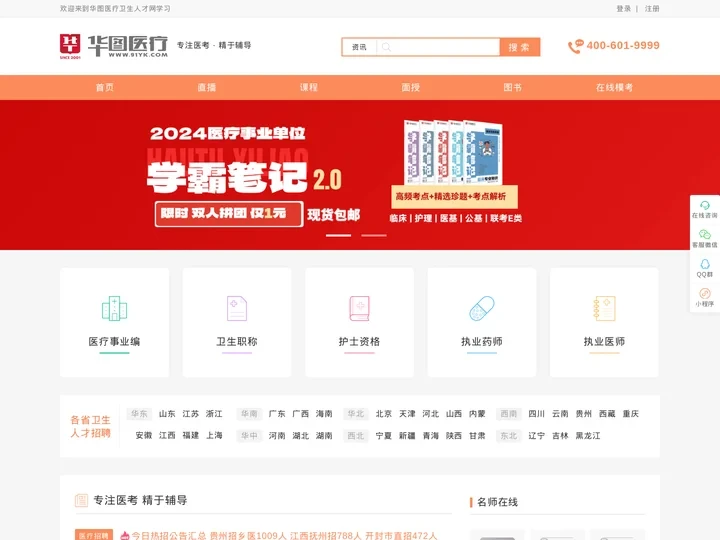The image size is (720, 540).
Task: Click the magnifier icon in search box
Action: [x=386, y=47]
